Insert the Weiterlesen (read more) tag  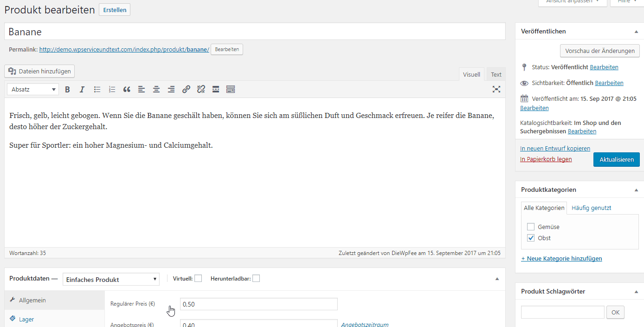tap(216, 89)
